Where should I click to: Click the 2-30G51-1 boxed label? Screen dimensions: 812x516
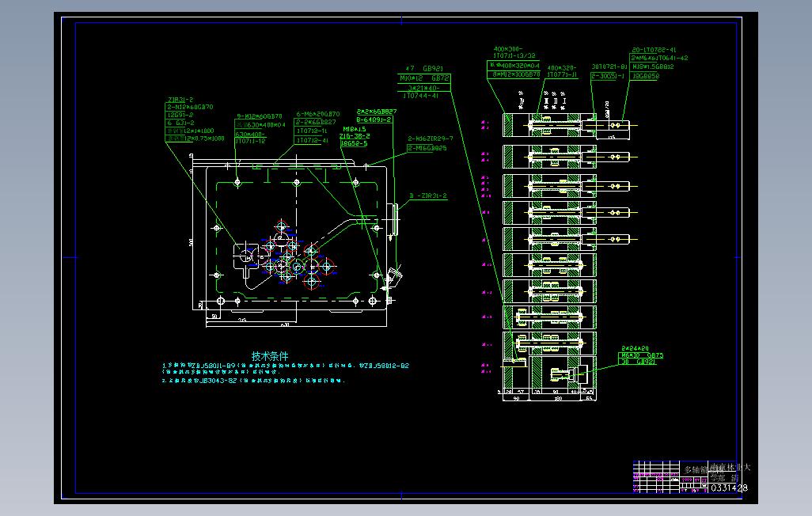point(608,76)
